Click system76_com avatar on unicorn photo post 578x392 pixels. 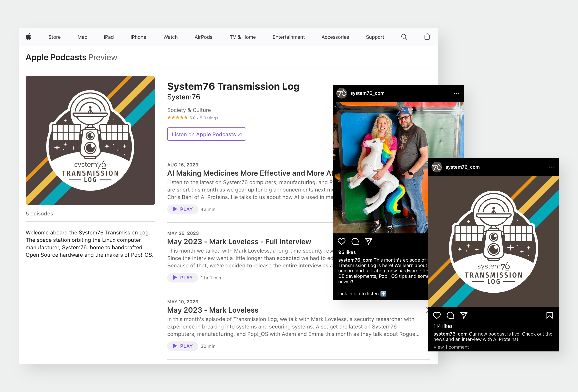click(x=342, y=93)
